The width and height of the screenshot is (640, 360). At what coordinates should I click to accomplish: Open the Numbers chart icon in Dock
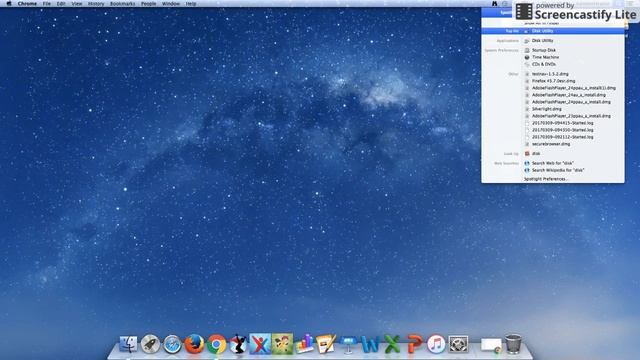tap(304, 344)
